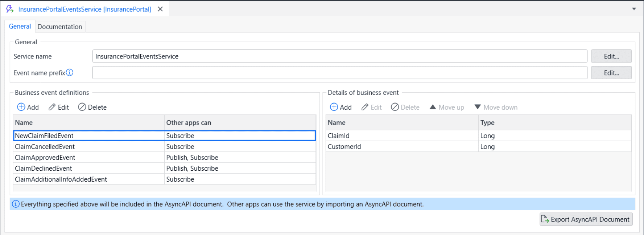Switch to the Documentation tab
This screenshot has width=644, height=235.
pyautogui.click(x=60, y=27)
